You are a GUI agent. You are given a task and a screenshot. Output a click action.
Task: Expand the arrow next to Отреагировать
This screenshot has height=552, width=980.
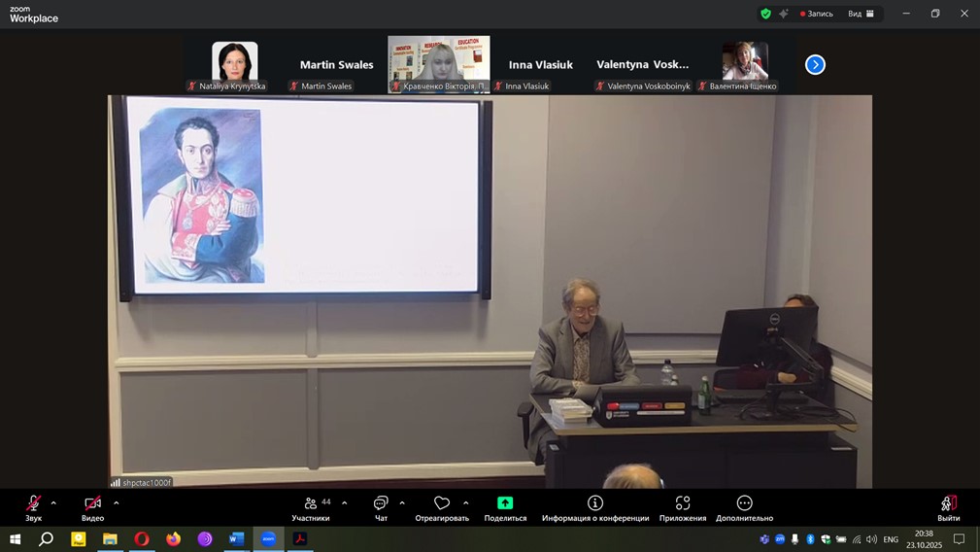coord(466,503)
